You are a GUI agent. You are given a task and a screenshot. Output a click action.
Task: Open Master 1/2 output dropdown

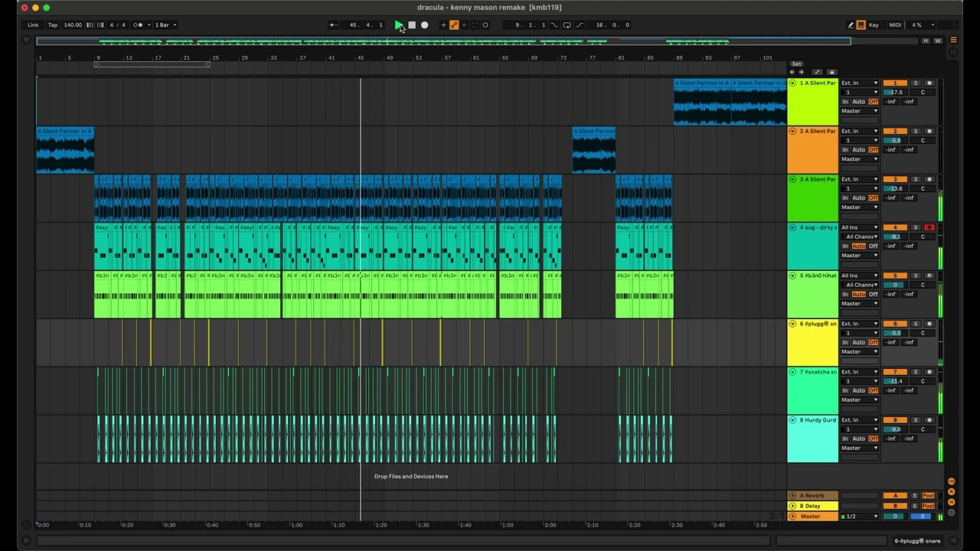click(860, 517)
